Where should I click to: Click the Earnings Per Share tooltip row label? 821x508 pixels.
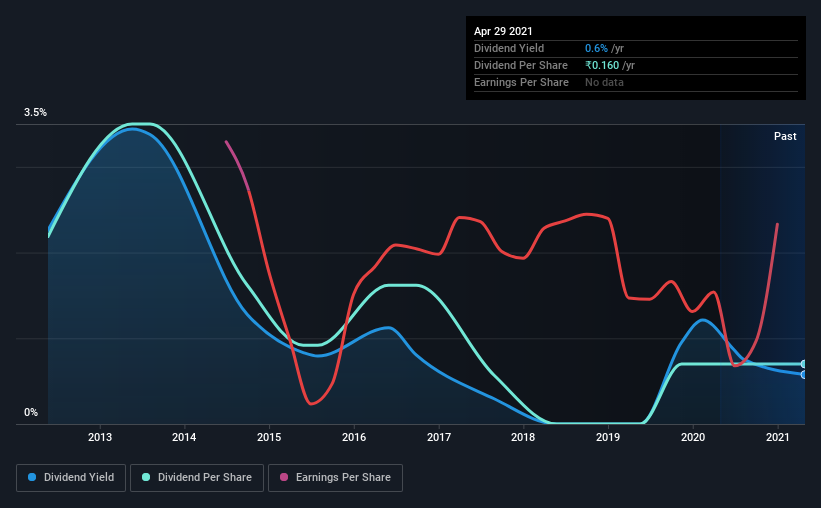click(x=522, y=82)
